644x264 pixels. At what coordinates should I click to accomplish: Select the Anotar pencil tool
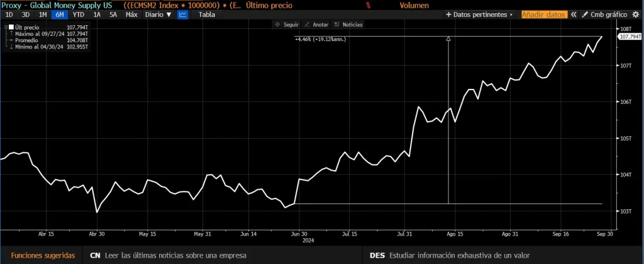click(316, 25)
